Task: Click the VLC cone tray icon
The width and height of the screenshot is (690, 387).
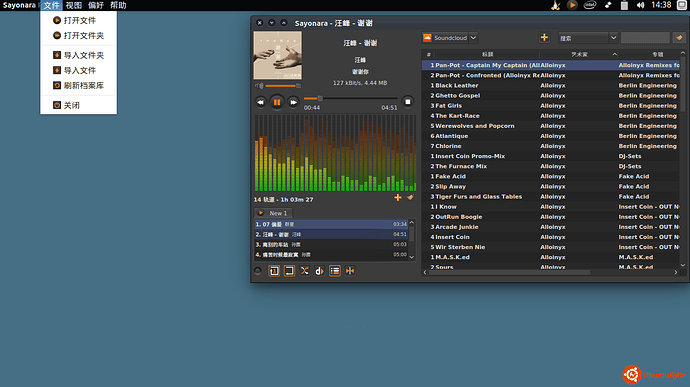Action: (x=555, y=5)
